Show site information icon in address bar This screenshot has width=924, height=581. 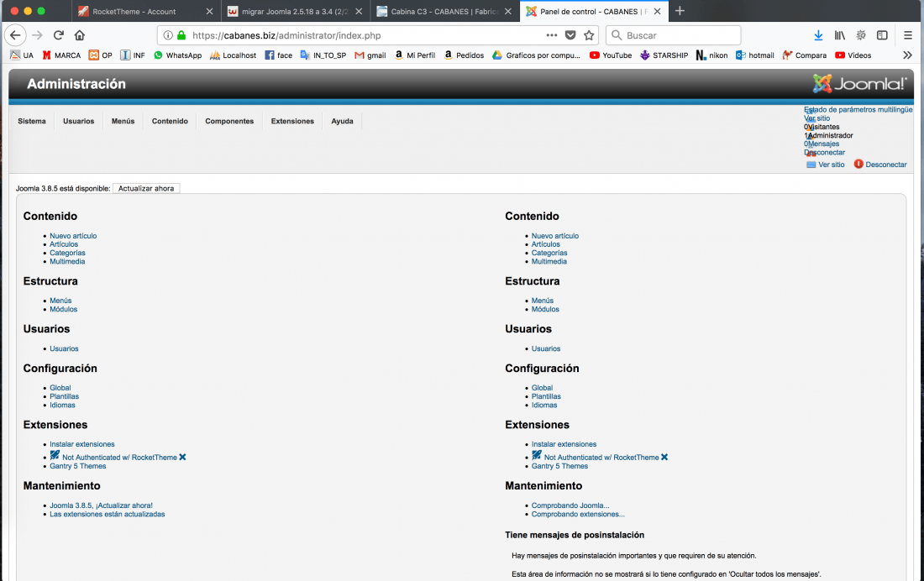coord(168,35)
